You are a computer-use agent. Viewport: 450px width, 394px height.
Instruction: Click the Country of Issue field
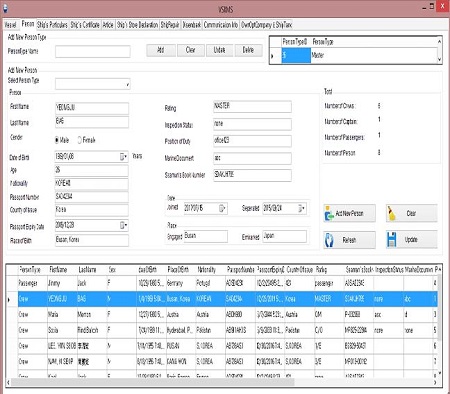coord(92,210)
